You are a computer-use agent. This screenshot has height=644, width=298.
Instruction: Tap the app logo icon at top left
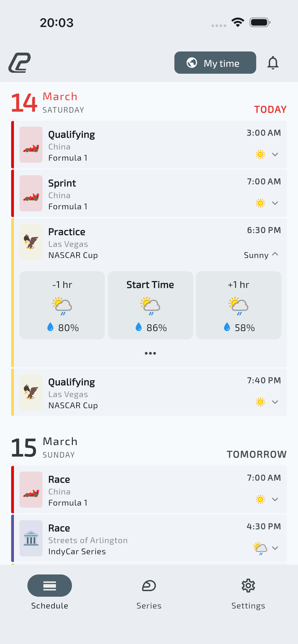point(19,63)
